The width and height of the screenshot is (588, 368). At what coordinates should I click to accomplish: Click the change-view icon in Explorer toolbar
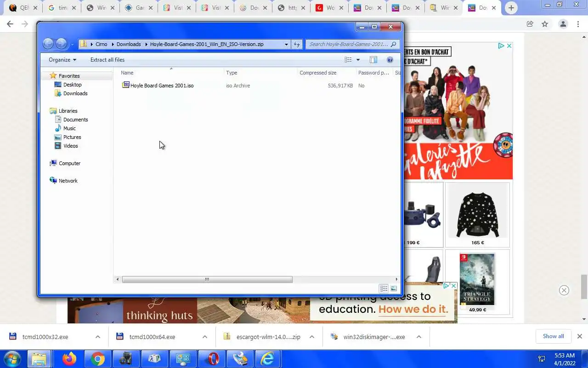pos(348,60)
